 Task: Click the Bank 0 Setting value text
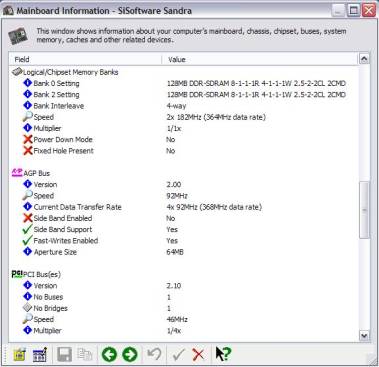[256, 83]
